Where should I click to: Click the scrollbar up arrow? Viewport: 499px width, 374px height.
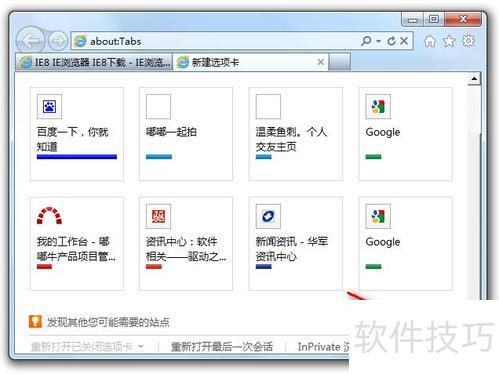tap(474, 79)
